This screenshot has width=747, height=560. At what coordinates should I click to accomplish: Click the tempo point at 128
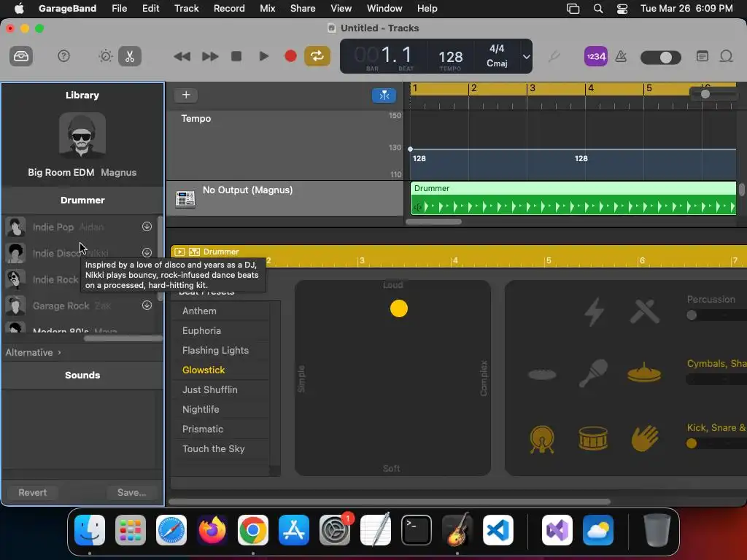[410, 149]
